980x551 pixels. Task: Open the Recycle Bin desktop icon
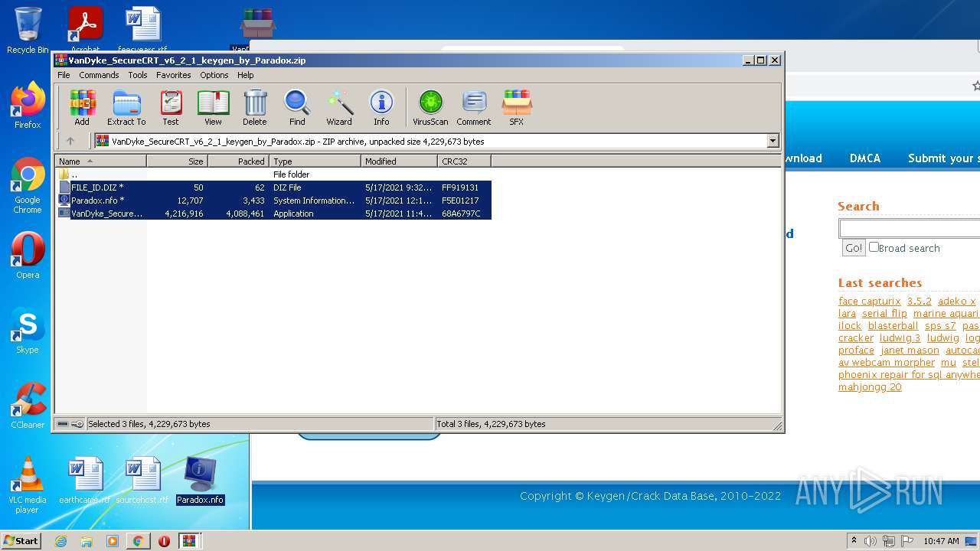28,31
